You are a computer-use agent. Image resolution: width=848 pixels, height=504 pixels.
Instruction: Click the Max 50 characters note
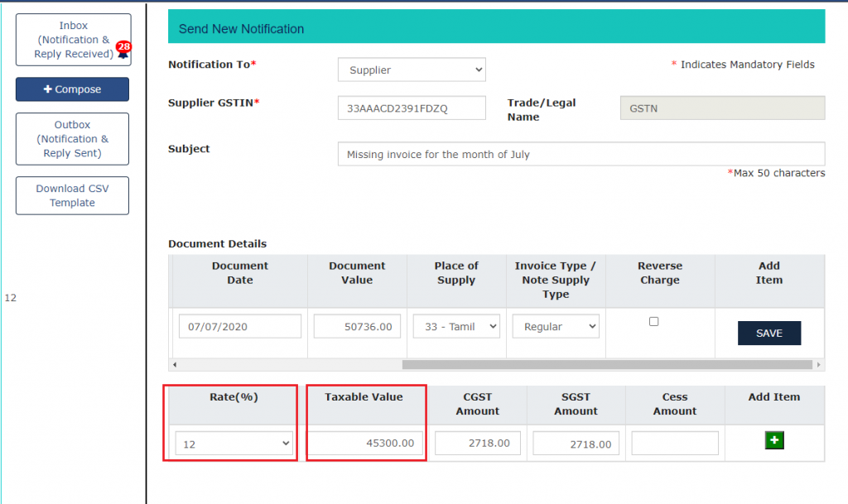[x=776, y=173]
